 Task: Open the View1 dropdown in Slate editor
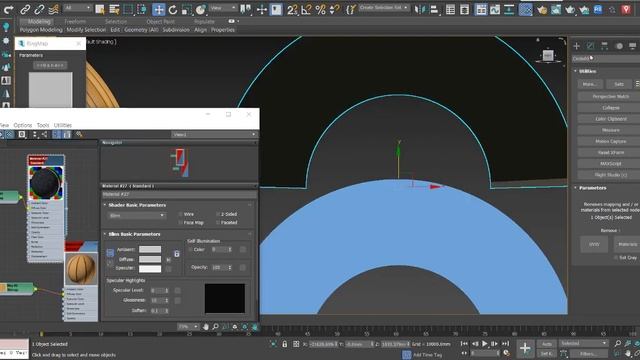click(x=214, y=134)
